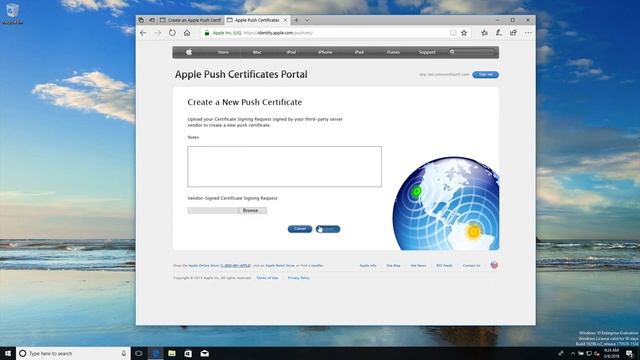Open Support in Apple navigation bar

click(x=427, y=52)
